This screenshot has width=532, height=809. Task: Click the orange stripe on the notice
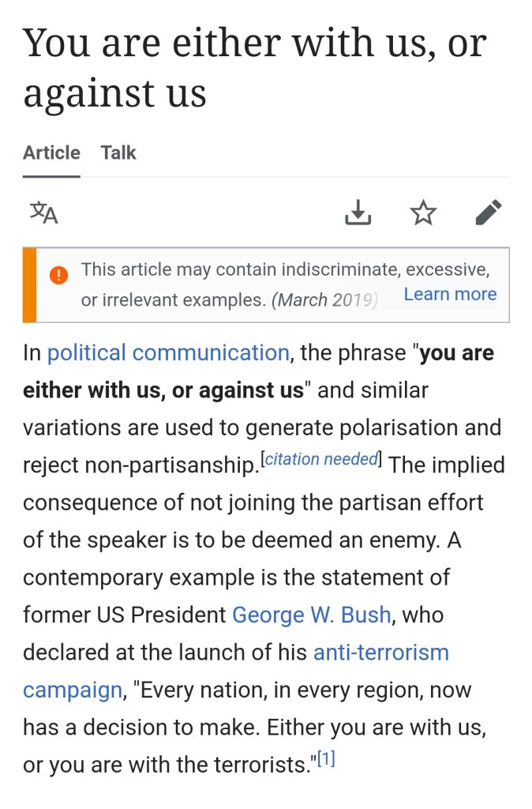[x=30, y=285]
